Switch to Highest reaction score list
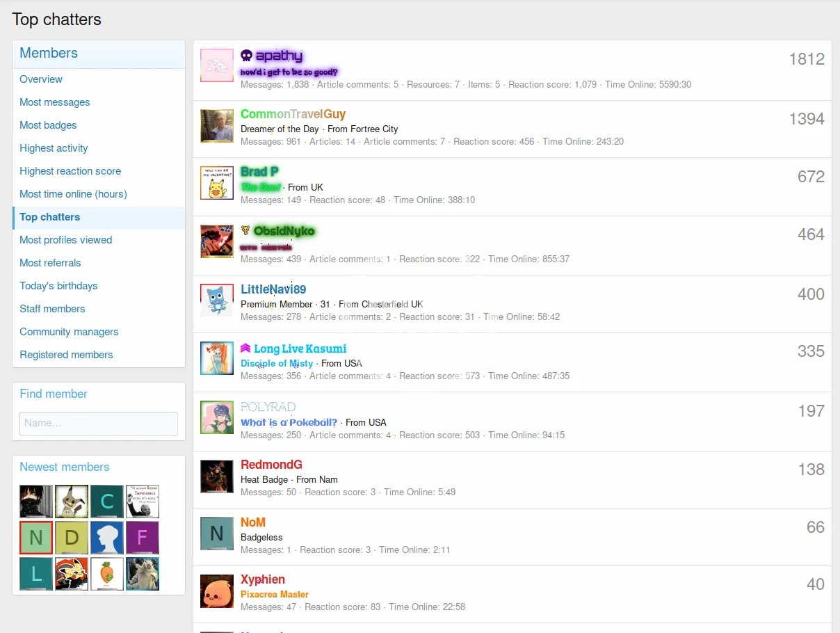 coord(70,171)
